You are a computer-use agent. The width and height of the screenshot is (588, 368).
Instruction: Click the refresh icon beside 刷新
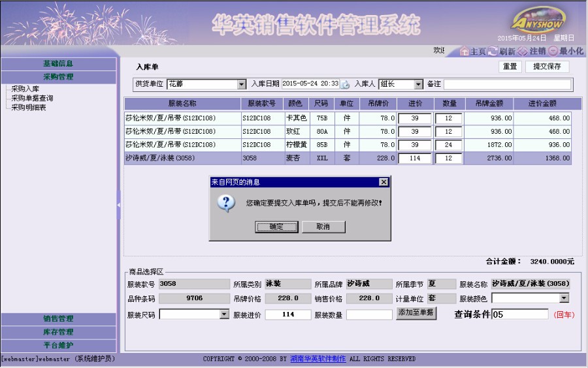pyautogui.click(x=493, y=51)
